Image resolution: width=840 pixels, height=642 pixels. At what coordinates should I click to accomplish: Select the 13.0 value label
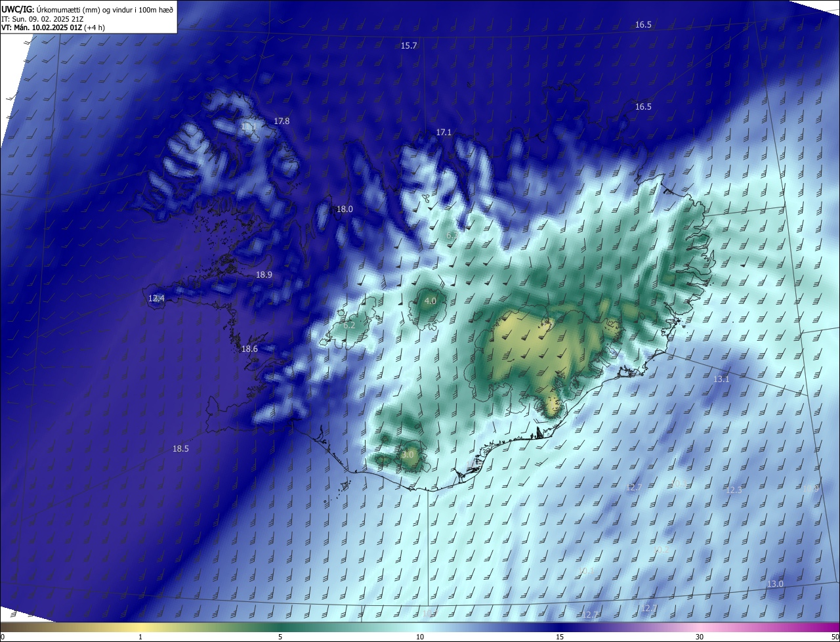coord(775,584)
